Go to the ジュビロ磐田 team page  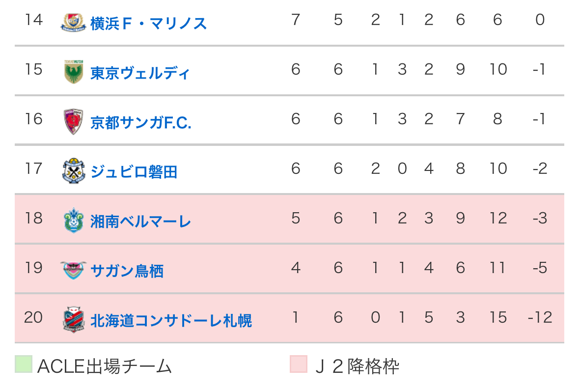click(x=134, y=172)
